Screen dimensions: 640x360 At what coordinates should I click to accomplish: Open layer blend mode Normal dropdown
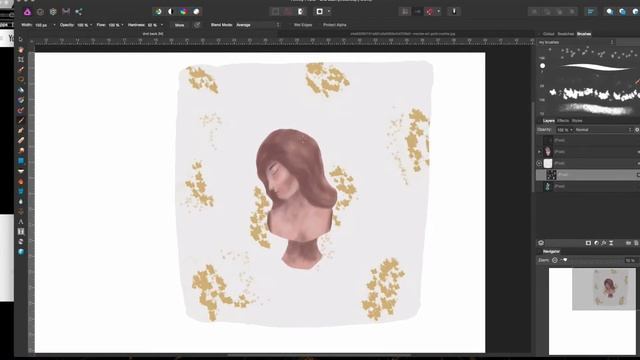603,130
